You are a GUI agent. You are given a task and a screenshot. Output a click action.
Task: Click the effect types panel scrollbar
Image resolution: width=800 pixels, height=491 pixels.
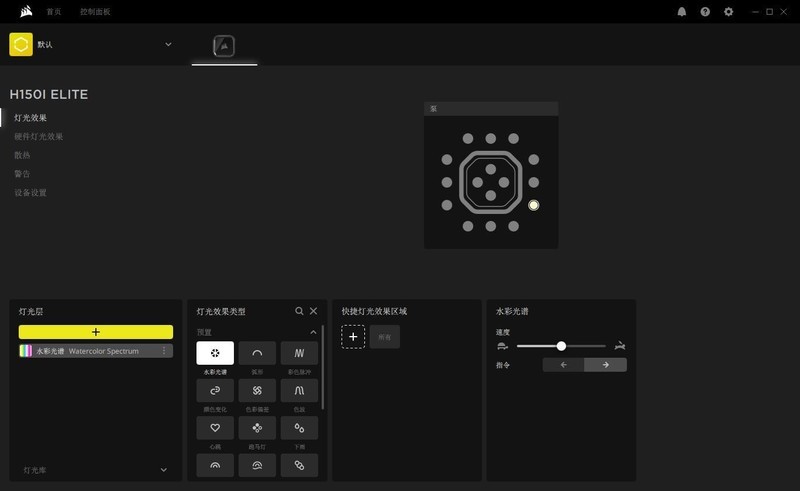click(x=323, y=367)
